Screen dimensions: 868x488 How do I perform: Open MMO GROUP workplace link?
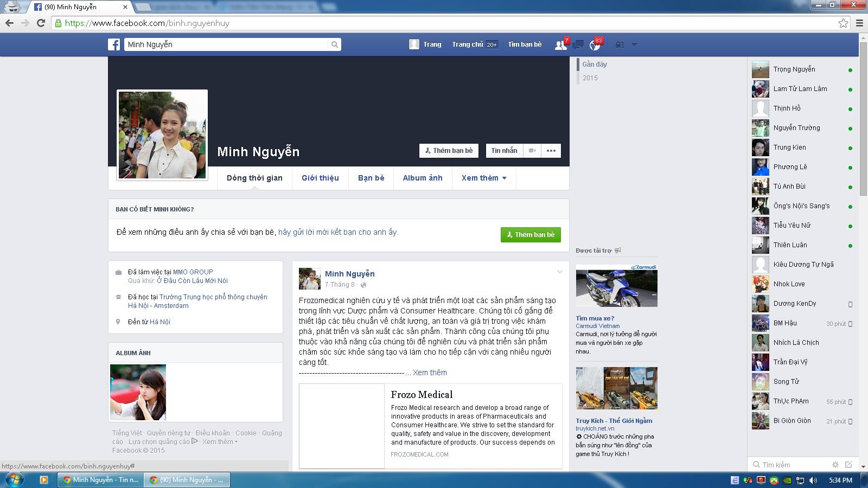tap(193, 272)
